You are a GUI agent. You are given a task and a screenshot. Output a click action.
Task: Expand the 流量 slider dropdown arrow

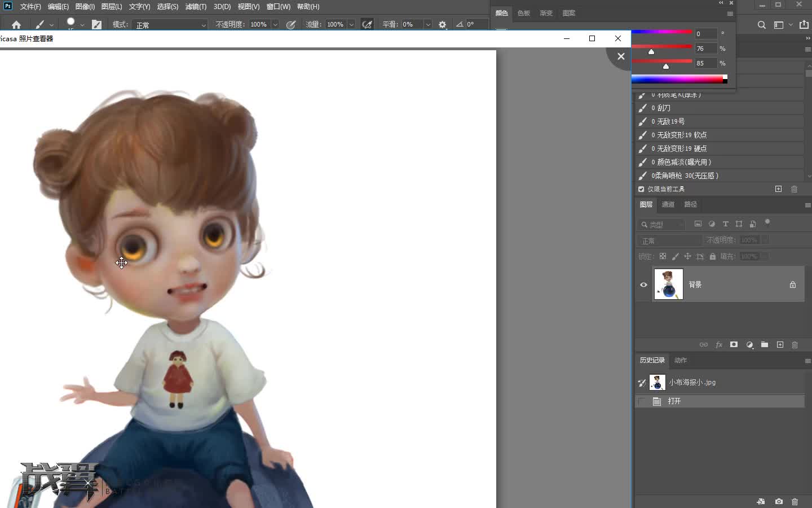(351, 25)
